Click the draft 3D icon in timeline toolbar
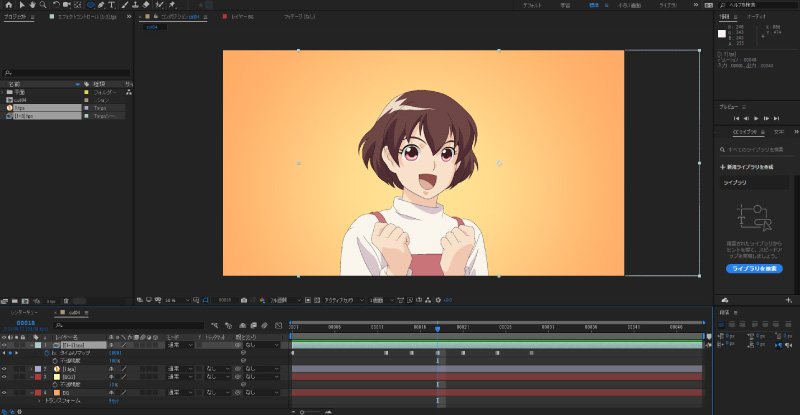Screen dimensions: 800x415 tap(228, 325)
